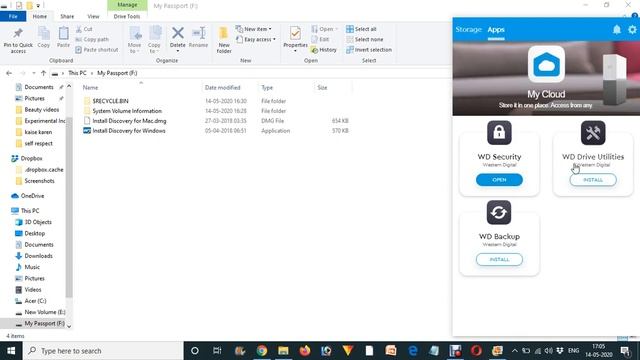Click the History command
This screenshot has height=360, width=640.
pos(324,49)
